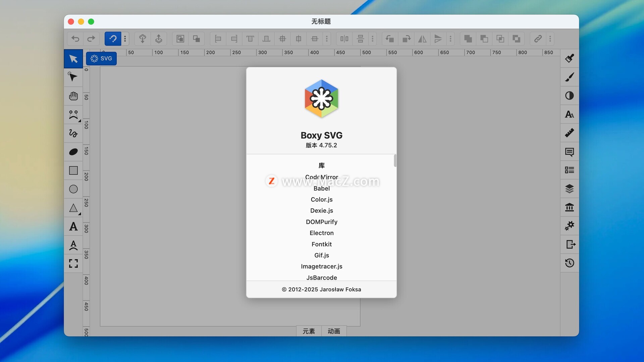The image size is (644, 362).
Task: Click the library list scrollbar
Action: coord(395,161)
